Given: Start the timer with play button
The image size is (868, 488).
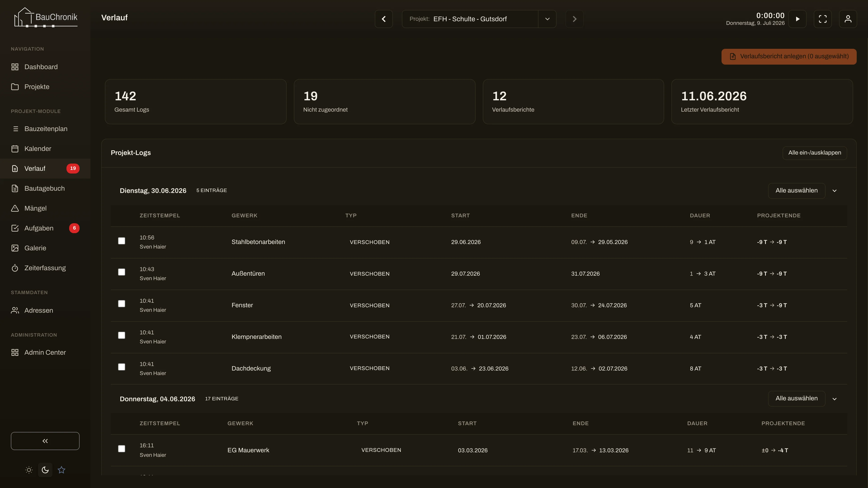Looking at the screenshot, I should coord(797,19).
